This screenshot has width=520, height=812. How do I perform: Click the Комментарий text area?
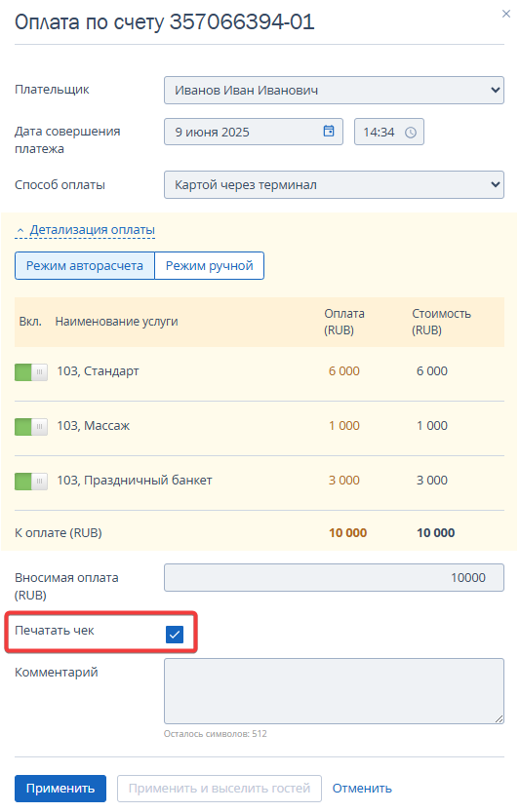coord(334,691)
